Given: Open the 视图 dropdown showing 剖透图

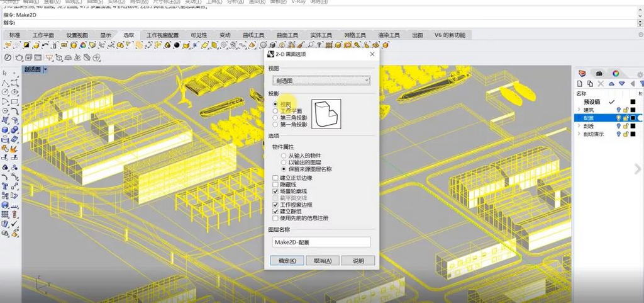Looking at the screenshot, I should [321, 81].
